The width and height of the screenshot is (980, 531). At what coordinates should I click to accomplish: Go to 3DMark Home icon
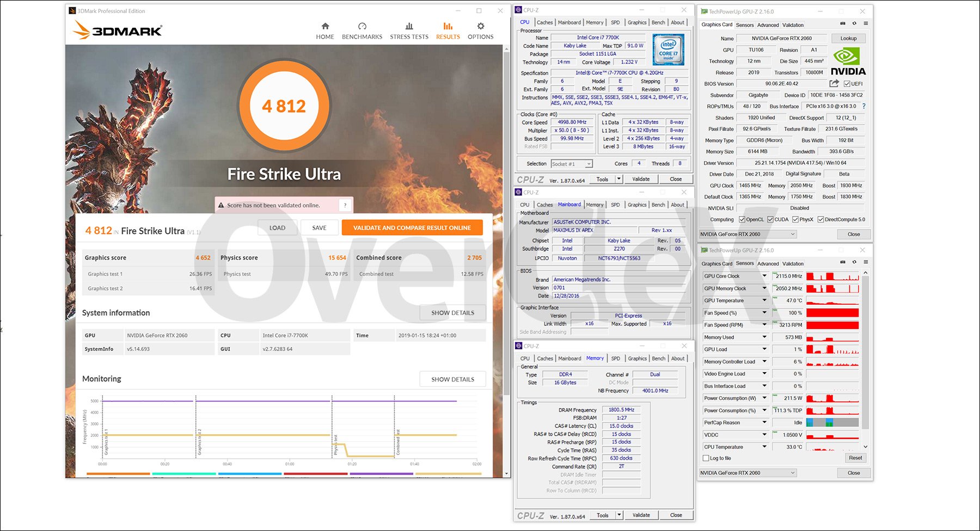tap(325, 26)
